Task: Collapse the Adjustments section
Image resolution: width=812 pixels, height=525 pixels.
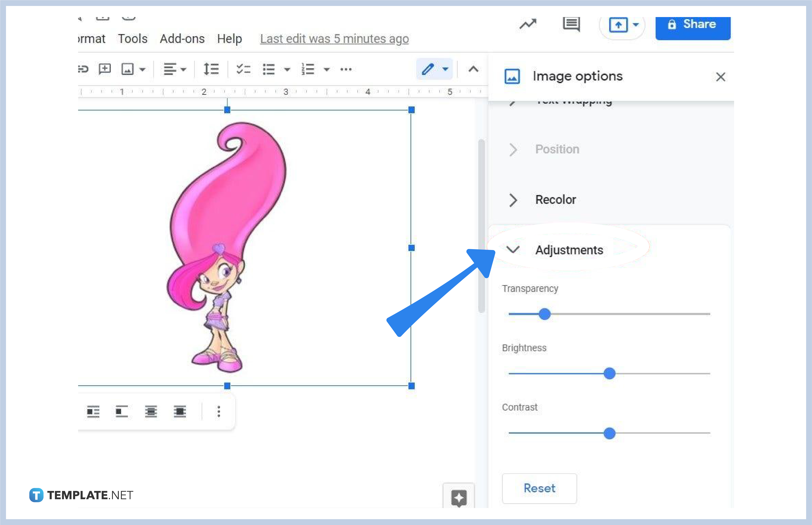Action: pos(513,250)
